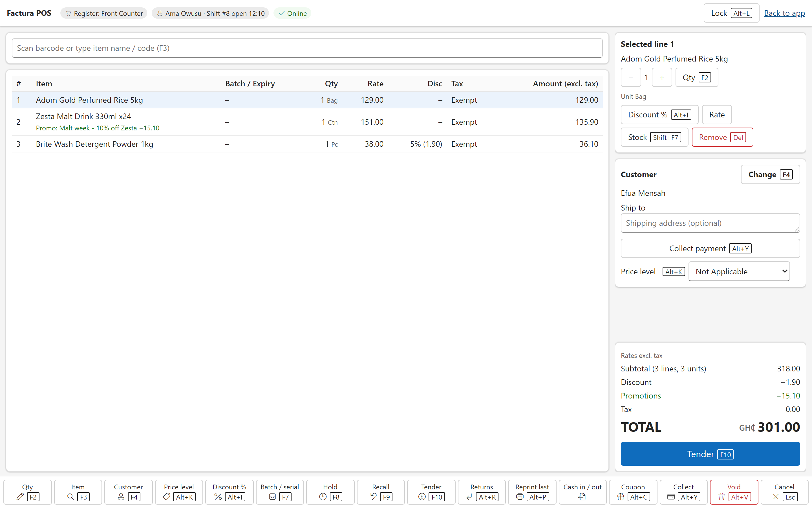Image resolution: width=812 pixels, height=508 pixels.
Task: Click the Ama Owusu Shift #8 chip
Action: pos(210,13)
